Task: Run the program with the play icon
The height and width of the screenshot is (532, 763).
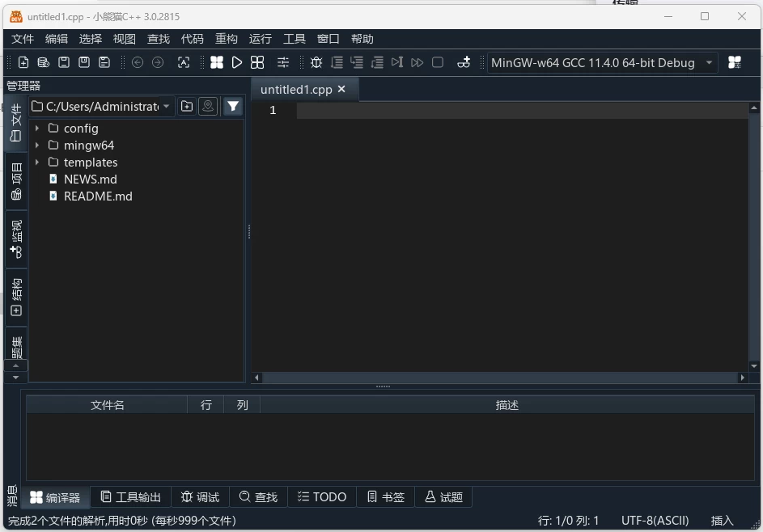Action: (236, 62)
